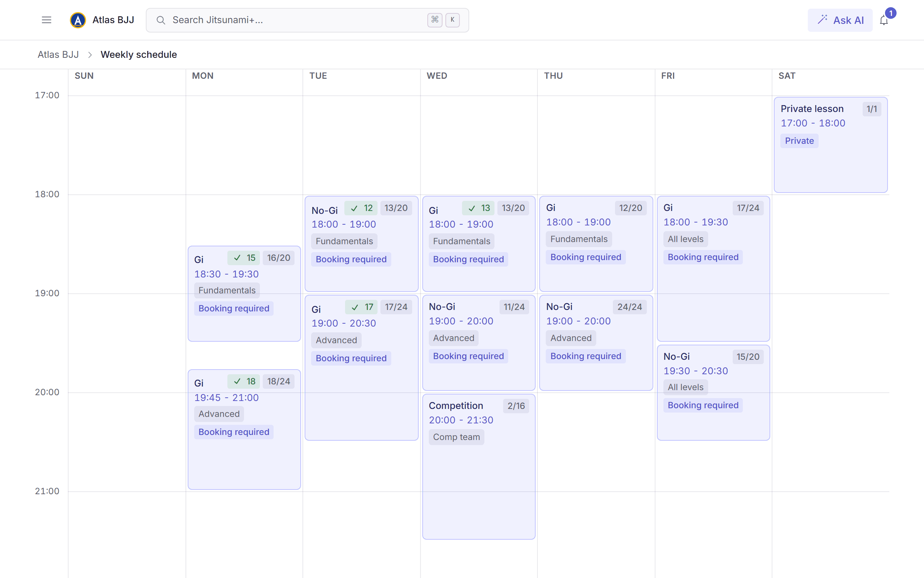Click 24/24 capacity on Thursday No-Gi
This screenshot has height=578, width=924.
(x=629, y=307)
